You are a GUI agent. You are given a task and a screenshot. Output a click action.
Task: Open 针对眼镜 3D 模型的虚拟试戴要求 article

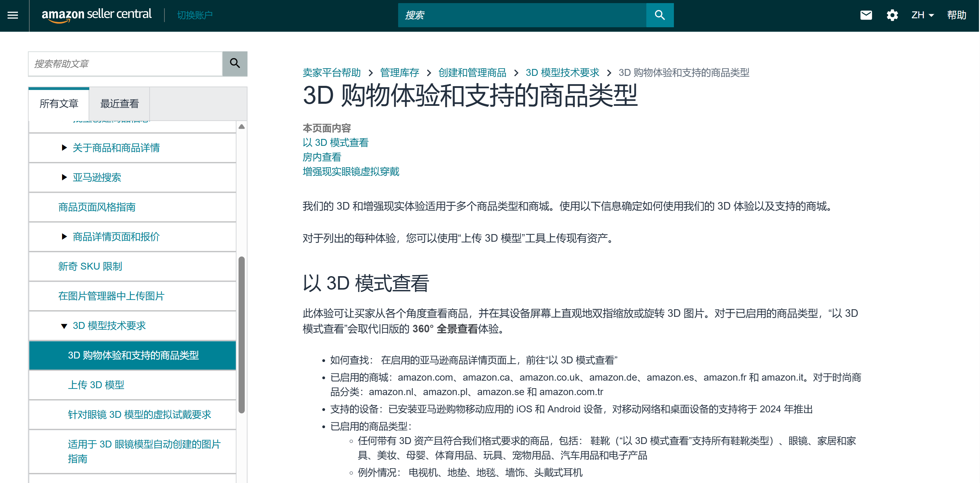[x=139, y=415]
